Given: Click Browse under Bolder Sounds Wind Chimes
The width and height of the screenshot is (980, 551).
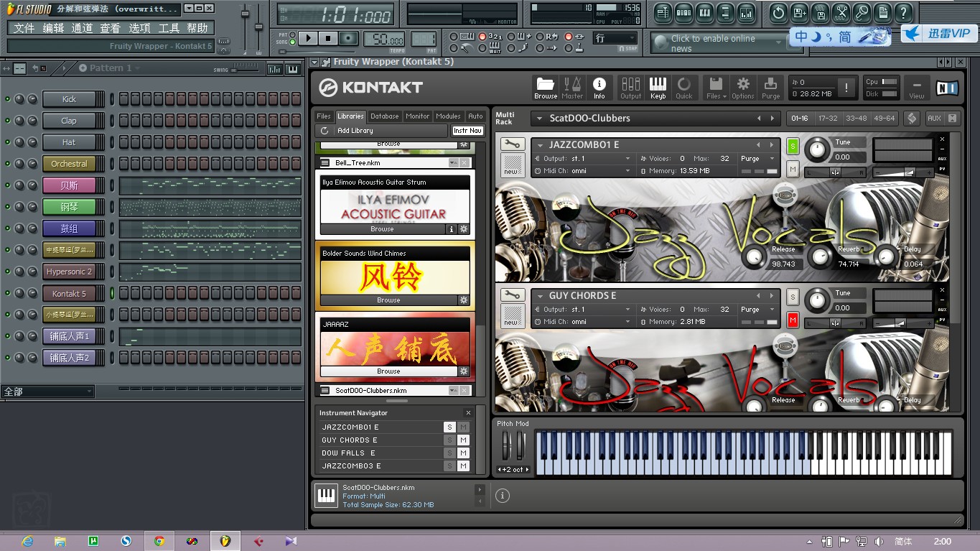Looking at the screenshot, I should pos(388,300).
